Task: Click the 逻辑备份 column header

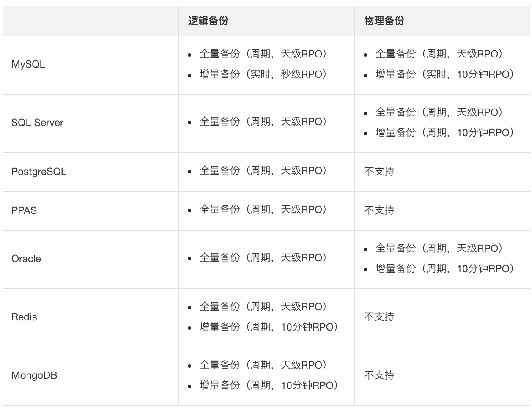Action: tap(208, 21)
